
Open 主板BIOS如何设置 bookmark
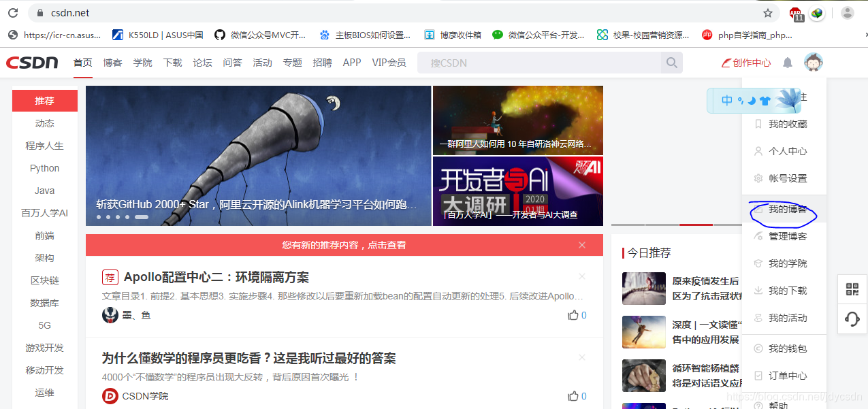[365, 35]
